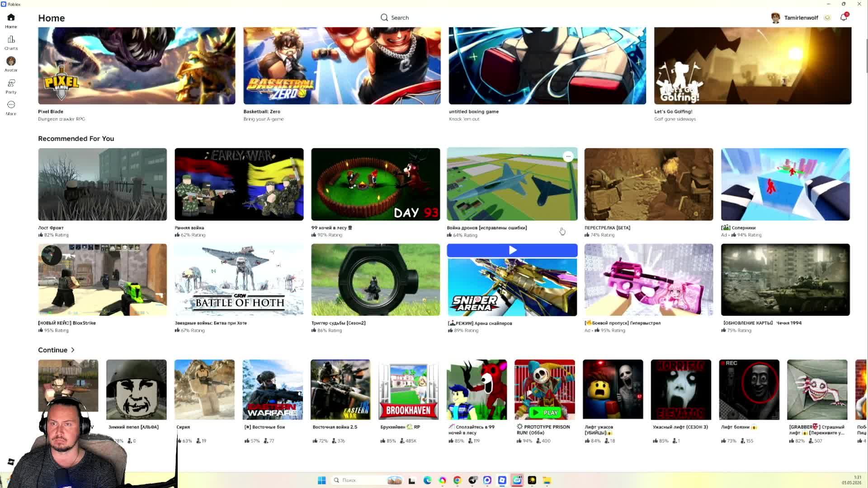The width and height of the screenshot is (868, 488).
Task: Open the Чечня 1994 game thumbnail
Action: [x=785, y=280]
